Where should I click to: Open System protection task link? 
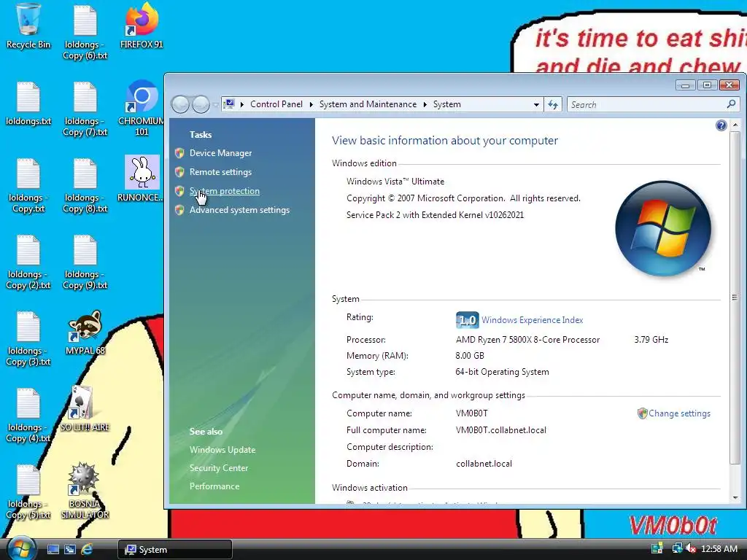225,191
